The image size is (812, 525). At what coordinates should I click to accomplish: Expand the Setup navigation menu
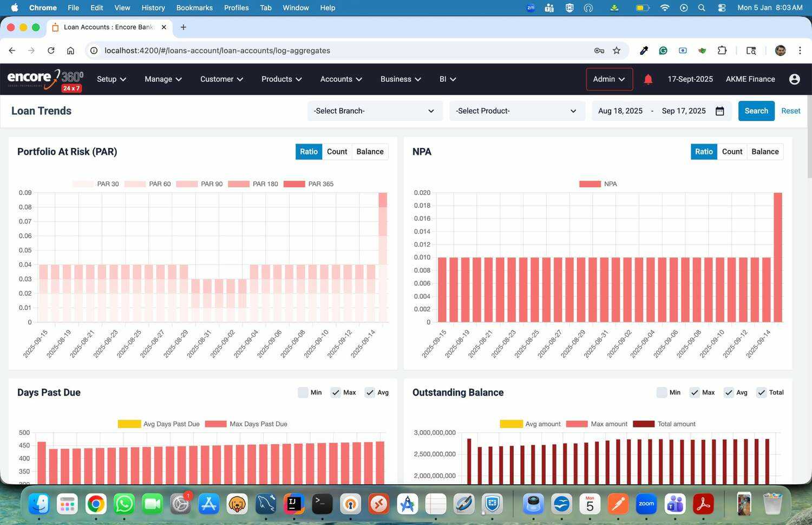112,79
